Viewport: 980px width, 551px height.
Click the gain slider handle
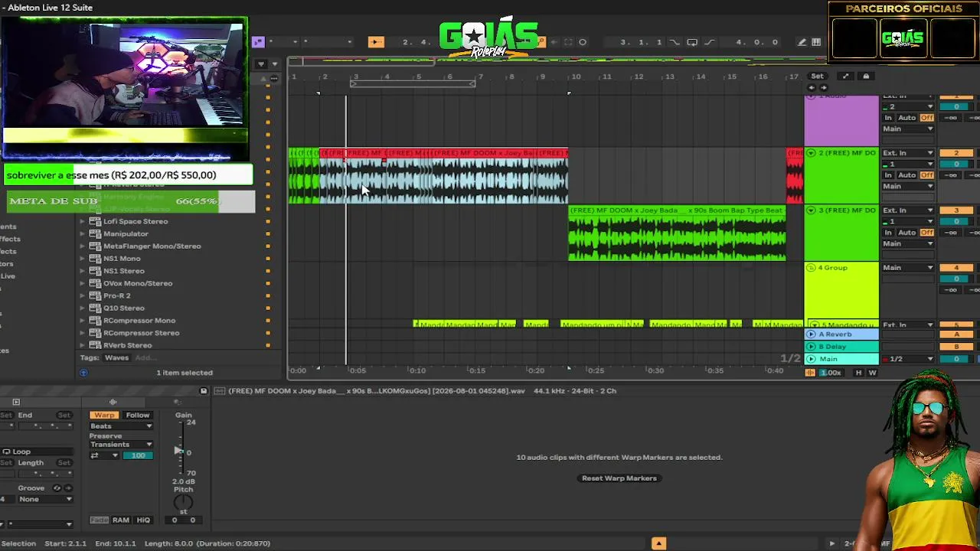tap(178, 450)
